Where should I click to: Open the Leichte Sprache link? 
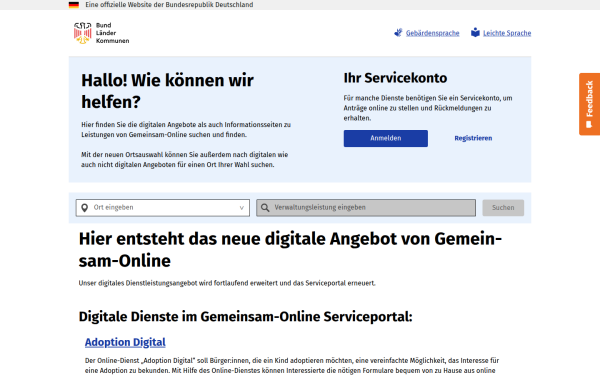coord(507,33)
